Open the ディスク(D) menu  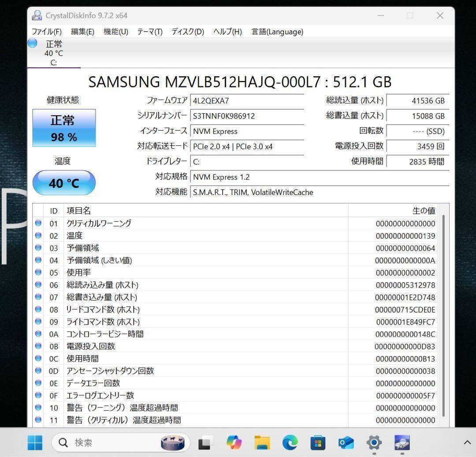[x=187, y=32]
